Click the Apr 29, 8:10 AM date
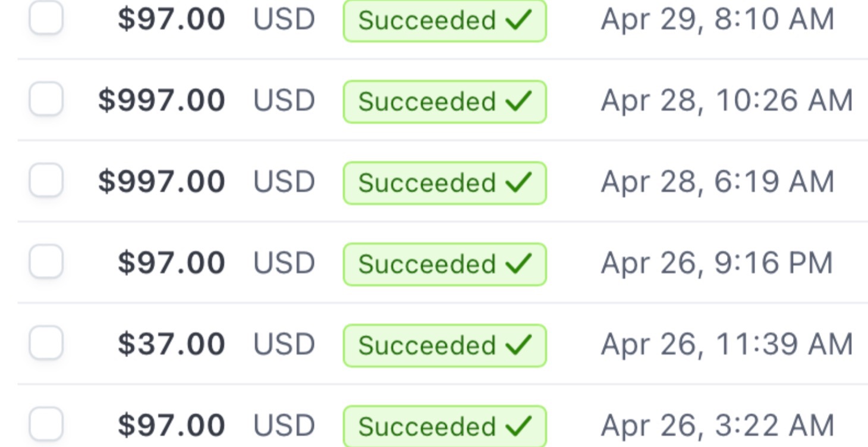 point(717,20)
